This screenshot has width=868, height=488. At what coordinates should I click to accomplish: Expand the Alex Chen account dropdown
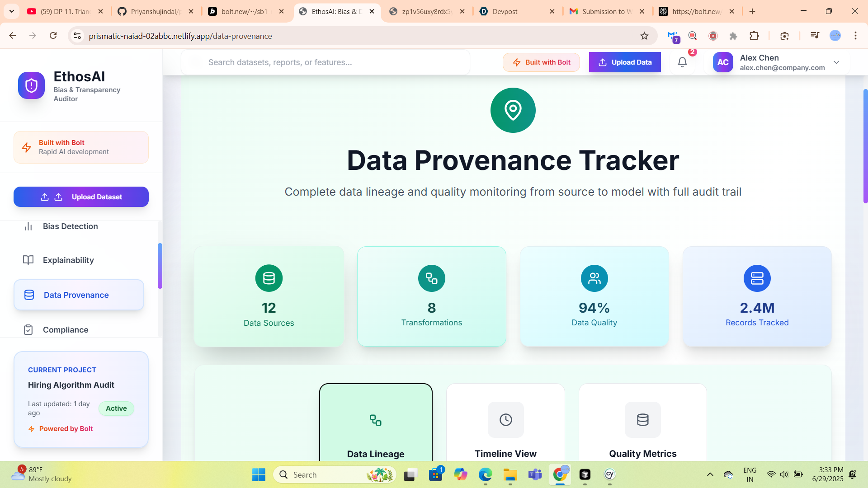click(836, 62)
